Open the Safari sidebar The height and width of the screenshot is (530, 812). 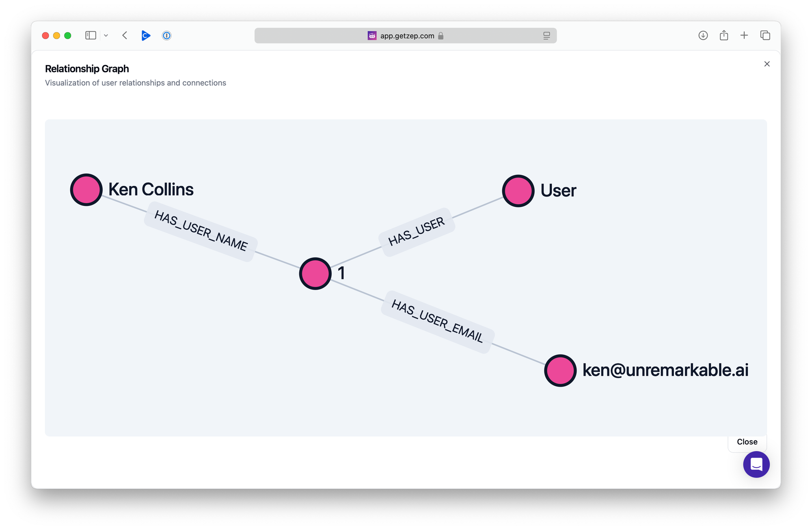point(90,35)
